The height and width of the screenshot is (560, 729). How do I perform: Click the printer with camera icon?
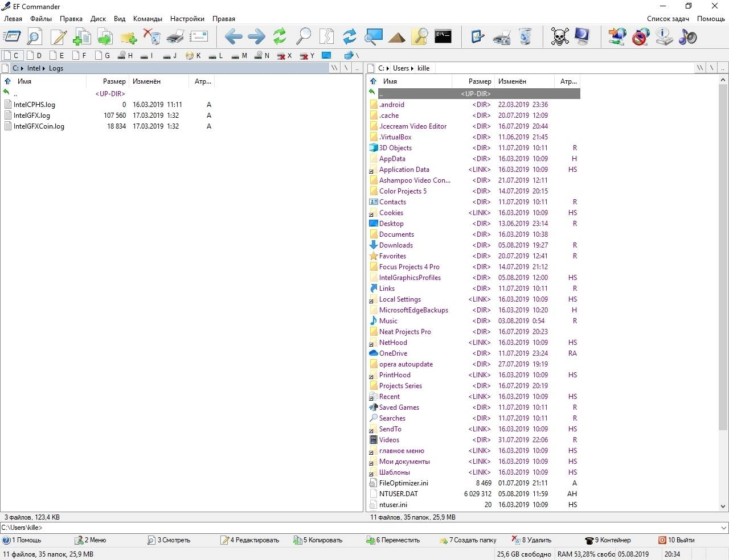click(x=502, y=37)
